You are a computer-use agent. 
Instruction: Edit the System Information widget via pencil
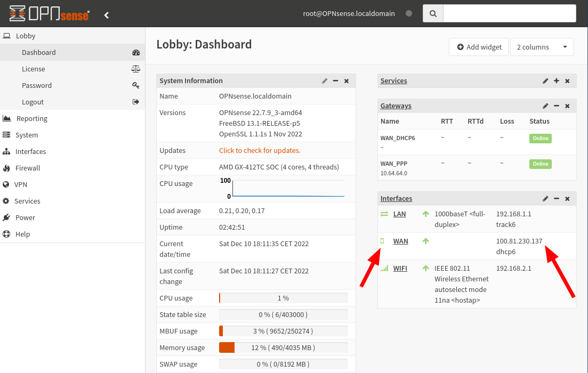pos(324,81)
